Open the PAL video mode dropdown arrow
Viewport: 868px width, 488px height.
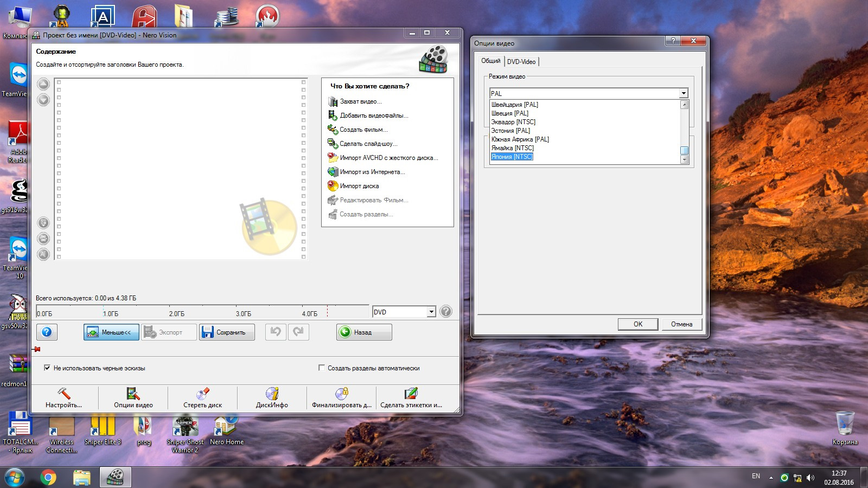click(x=684, y=93)
